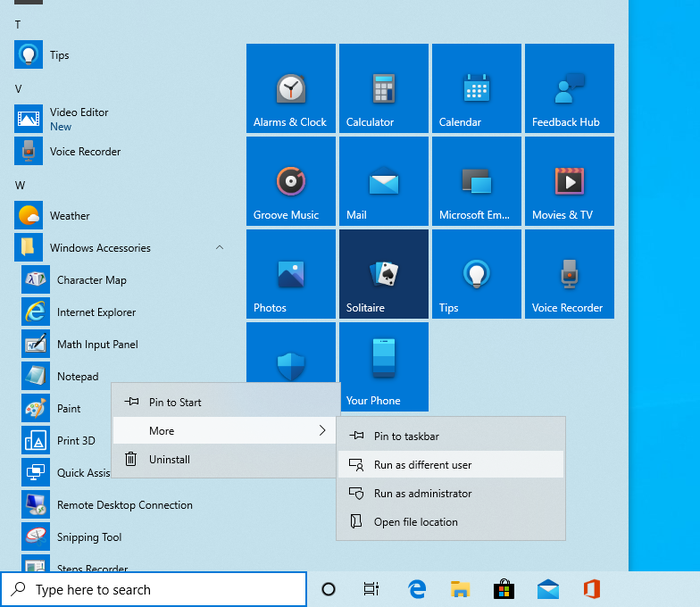Open the Windows Security shield tile
700x607 pixels.
click(x=291, y=353)
